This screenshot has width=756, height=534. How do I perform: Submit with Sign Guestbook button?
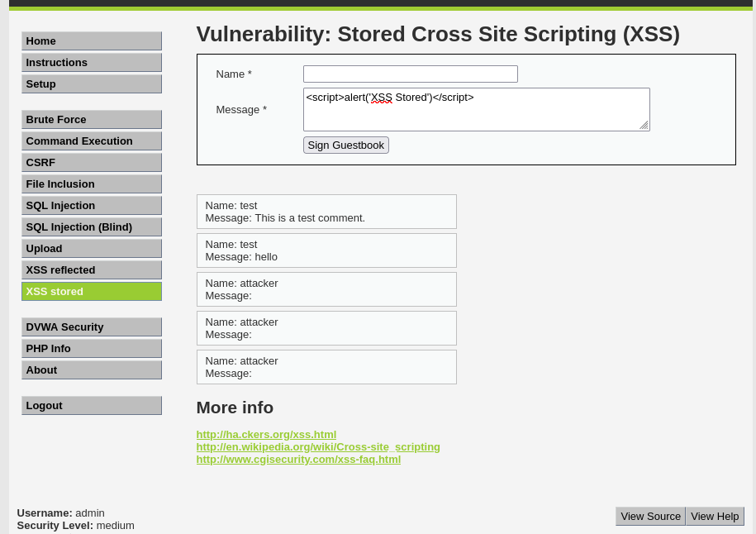point(346,145)
